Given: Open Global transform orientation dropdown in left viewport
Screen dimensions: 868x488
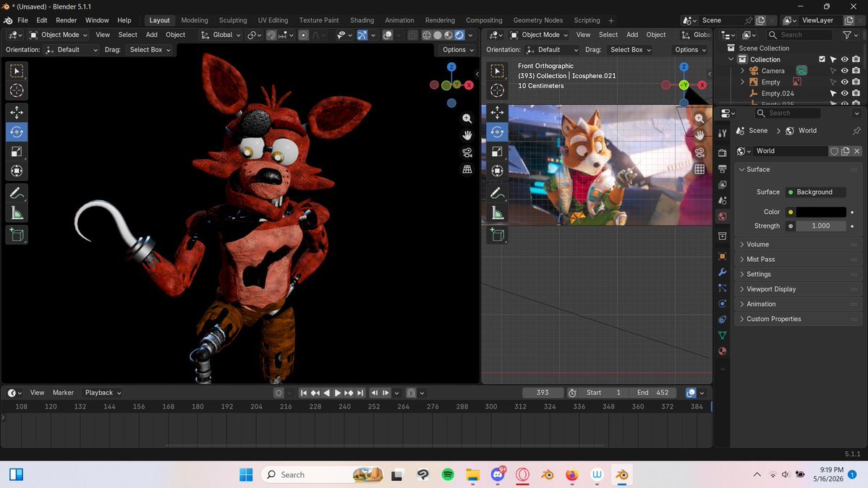Looking at the screenshot, I should tap(220, 35).
